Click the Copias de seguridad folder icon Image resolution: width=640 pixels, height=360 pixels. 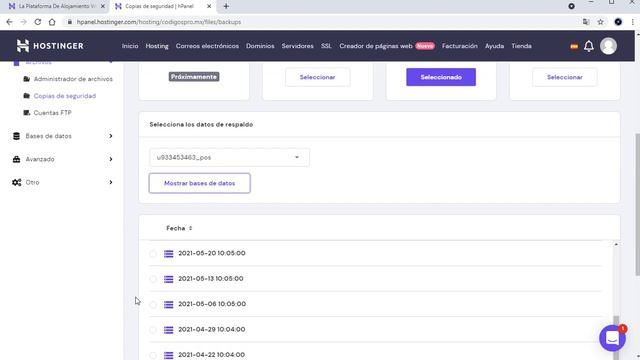click(27, 96)
